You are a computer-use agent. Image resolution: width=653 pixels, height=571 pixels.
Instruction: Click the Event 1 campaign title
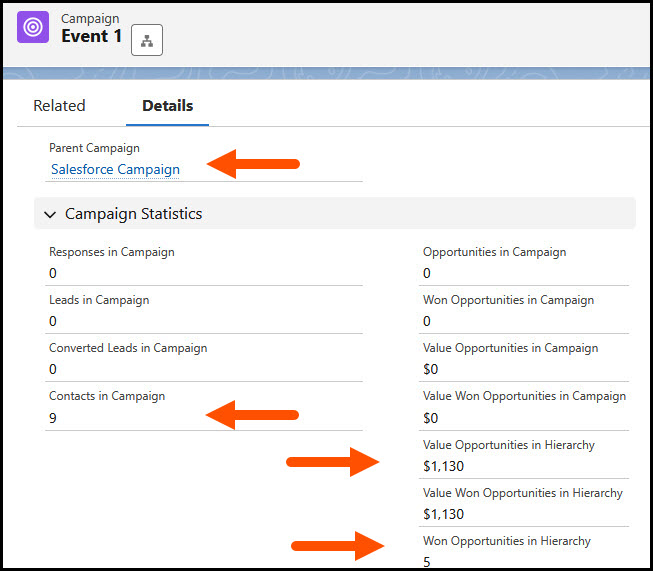(x=92, y=36)
